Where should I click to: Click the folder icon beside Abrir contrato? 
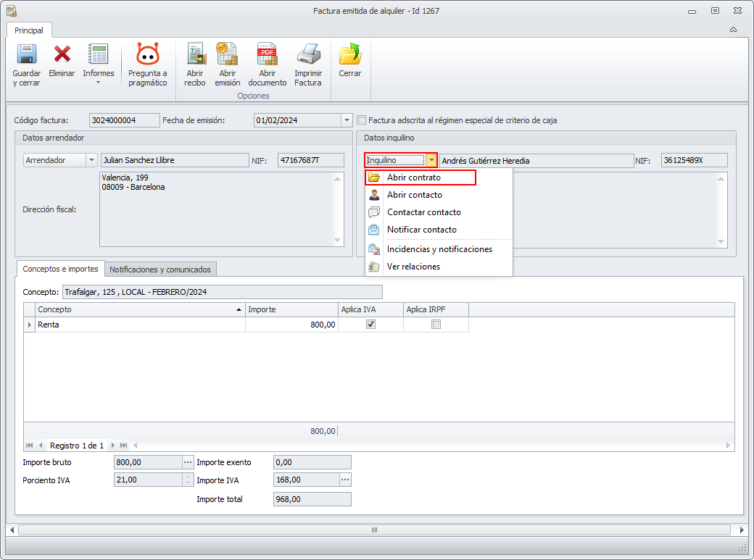(x=374, y=177)
